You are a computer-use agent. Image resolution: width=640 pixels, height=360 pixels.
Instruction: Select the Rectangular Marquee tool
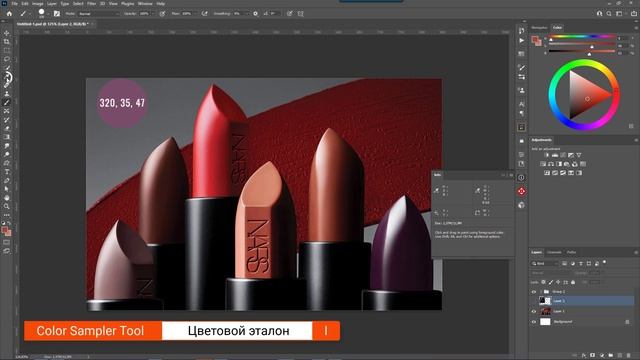[x=7, y=50]
